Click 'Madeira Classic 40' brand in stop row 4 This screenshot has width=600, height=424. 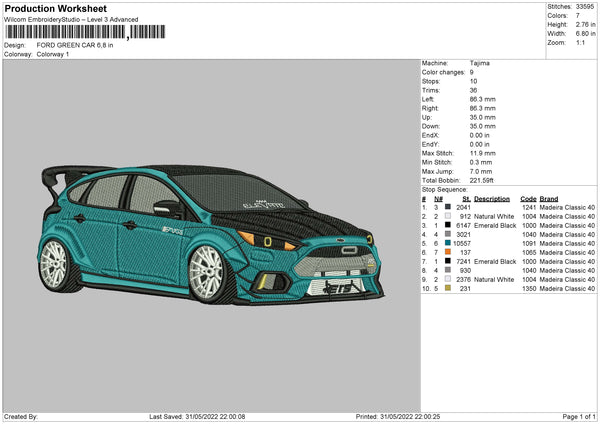(x=567, y=235)
